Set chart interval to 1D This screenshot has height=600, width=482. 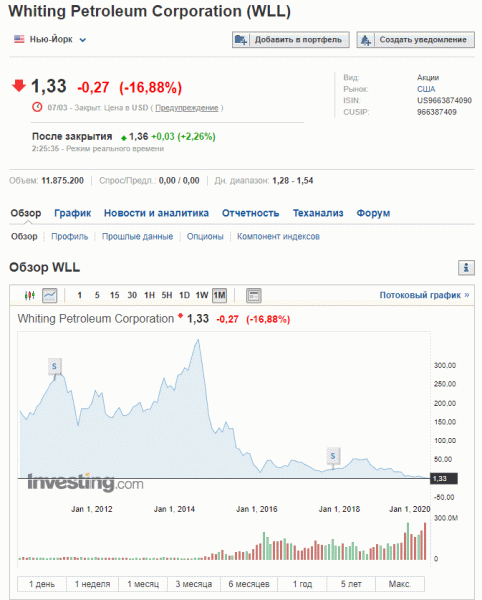[184, 295]
